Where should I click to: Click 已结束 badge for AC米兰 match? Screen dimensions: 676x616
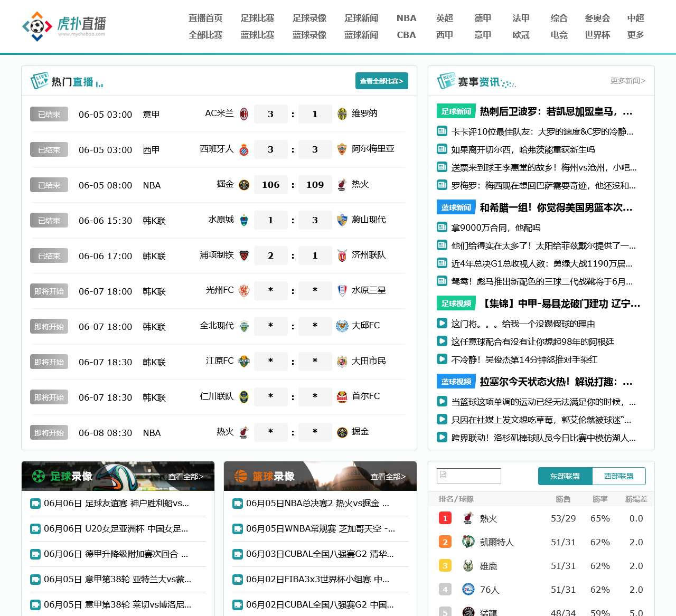pyautogui.click(x=49, y=114)
